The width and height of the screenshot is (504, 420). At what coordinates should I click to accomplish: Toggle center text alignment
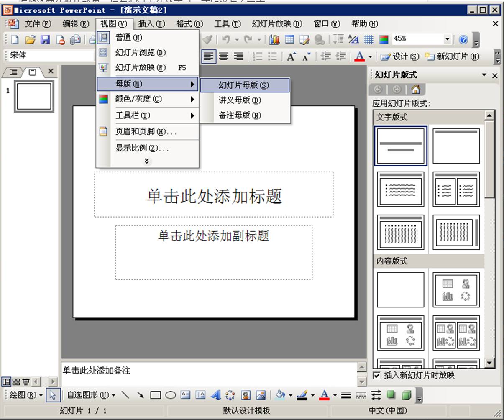[x=224, y=56]
